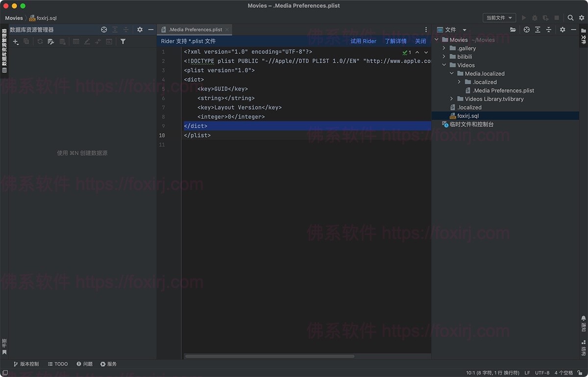Click the line-separator indicator showing LF
The width and height of the screenshot is (588, 377).
tap(527, 373)
